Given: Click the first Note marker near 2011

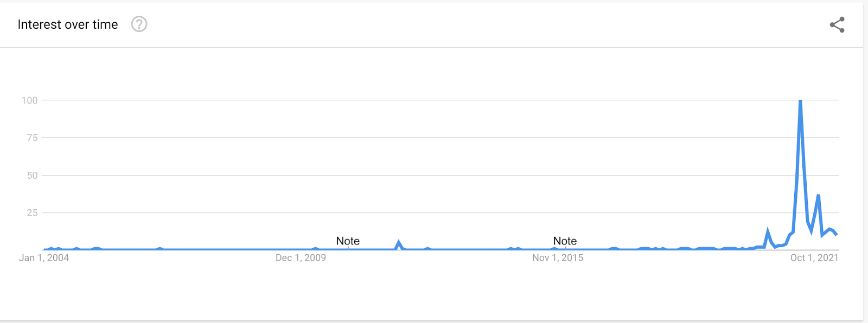Looking at the screenshot, I should tap(348, 241).
